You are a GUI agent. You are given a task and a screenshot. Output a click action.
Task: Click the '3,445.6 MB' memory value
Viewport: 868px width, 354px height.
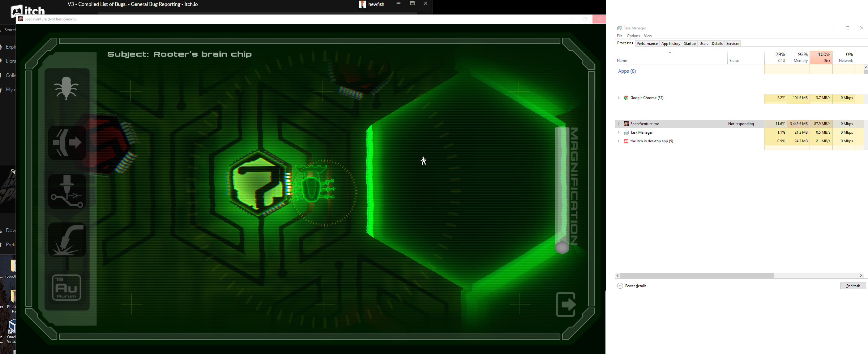[x=799, y=124]
